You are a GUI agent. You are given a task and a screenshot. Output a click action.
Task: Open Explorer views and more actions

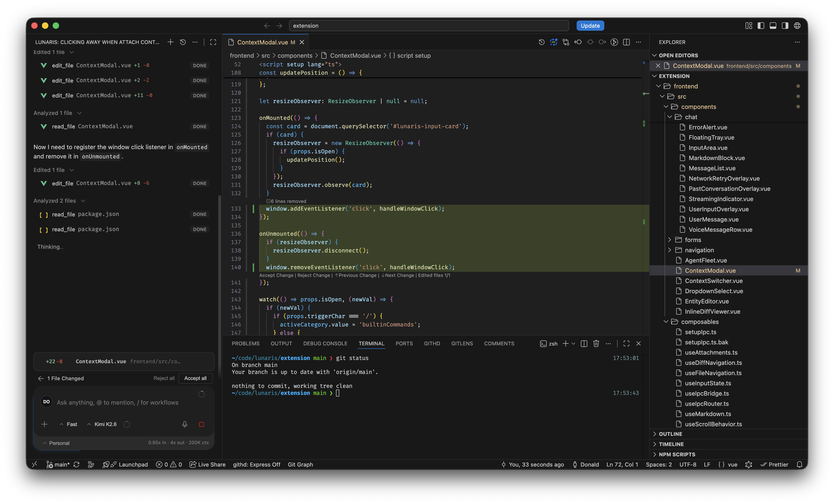(797, 42)
